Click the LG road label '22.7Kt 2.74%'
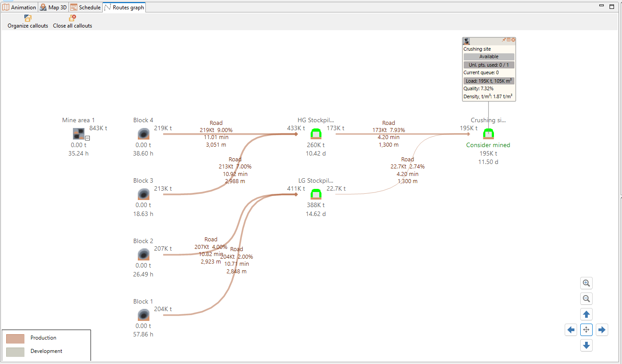 coord(407,167)
